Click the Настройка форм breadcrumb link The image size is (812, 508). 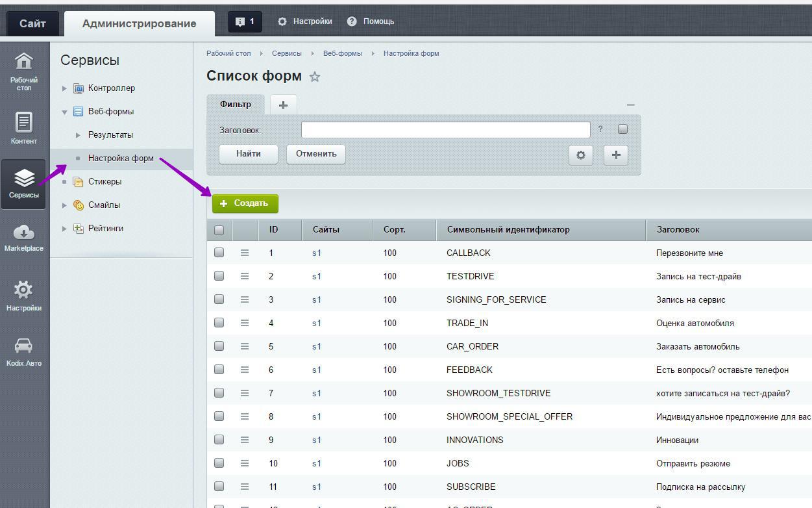tap(412, 53)
